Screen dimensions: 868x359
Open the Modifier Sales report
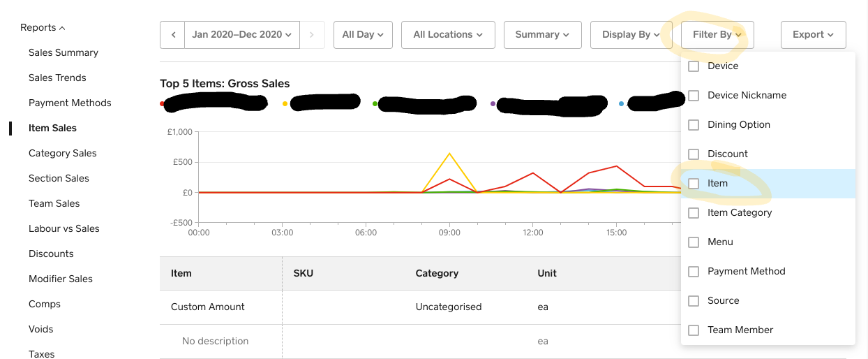[61, 279]
